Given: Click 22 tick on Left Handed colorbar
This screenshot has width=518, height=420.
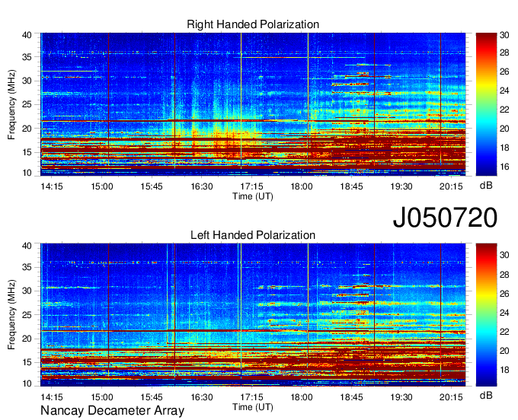Looking at the screenshot, I should pos(504,332).
